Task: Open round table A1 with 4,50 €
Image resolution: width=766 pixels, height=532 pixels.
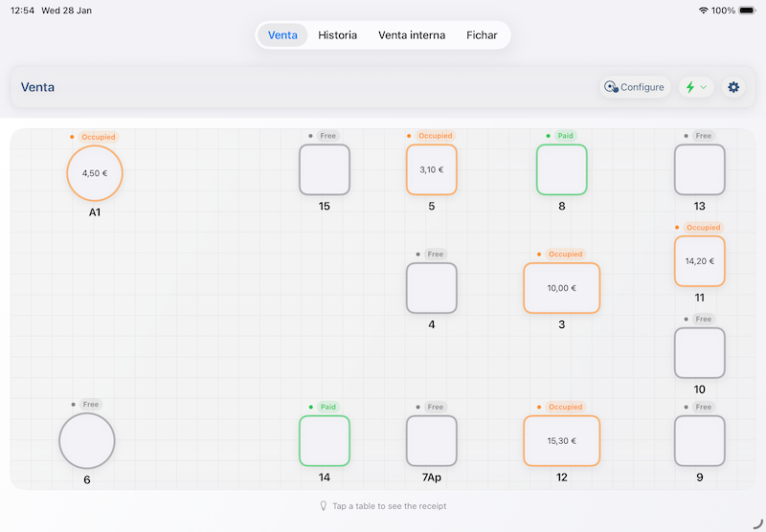Action: point(95,173)
